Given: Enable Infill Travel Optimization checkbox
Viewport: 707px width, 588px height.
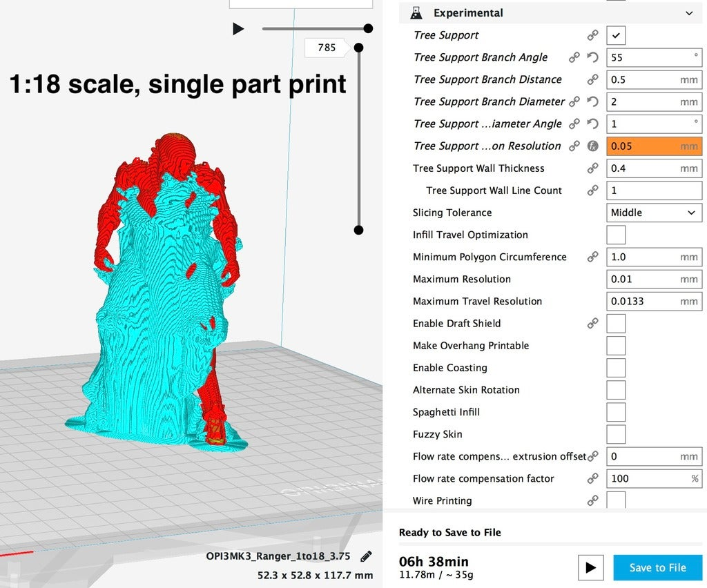Looking at the screenshot, I should (x=616, y=235).
